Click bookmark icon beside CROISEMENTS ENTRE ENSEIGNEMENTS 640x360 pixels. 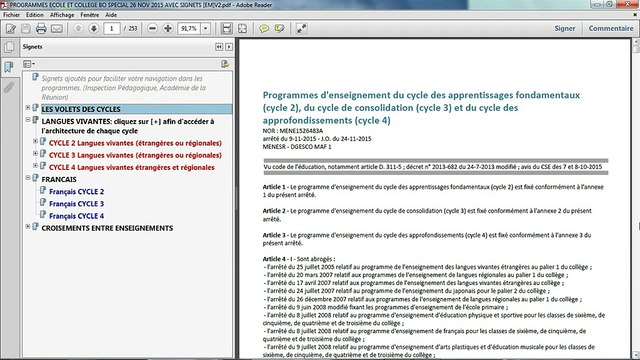35,227
